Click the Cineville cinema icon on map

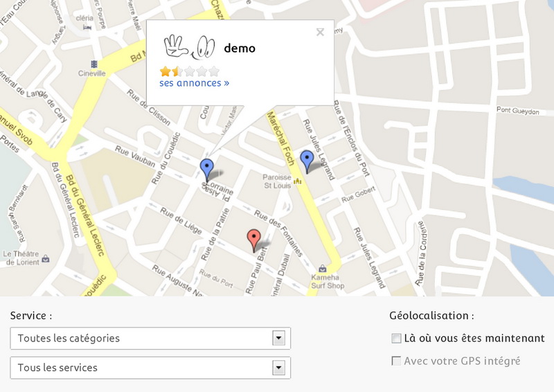94,64
